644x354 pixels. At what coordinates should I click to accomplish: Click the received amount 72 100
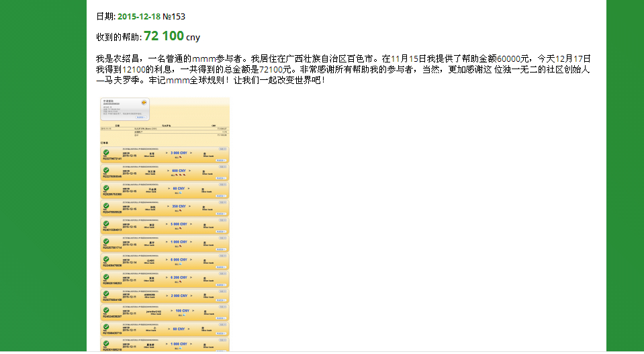(163, 36)
